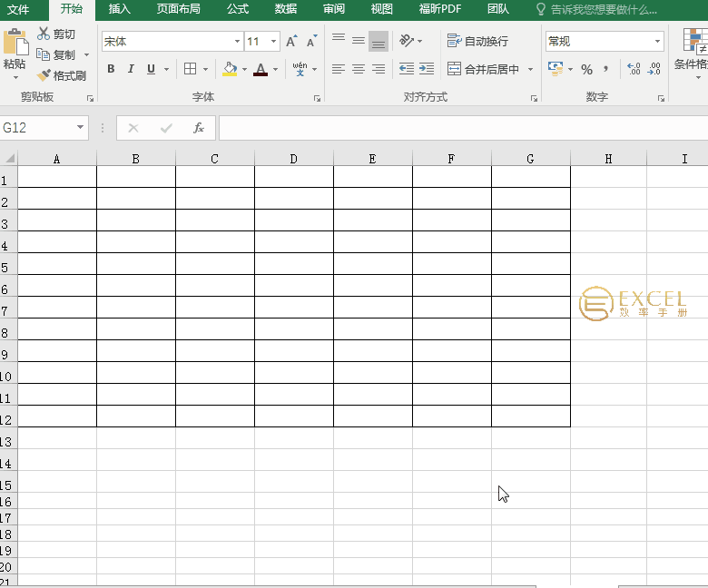Click the Insert Function fx button

click(199, 128)
